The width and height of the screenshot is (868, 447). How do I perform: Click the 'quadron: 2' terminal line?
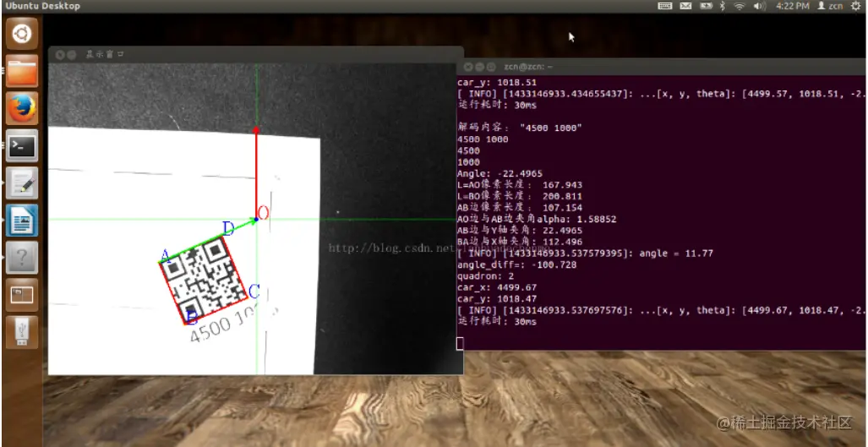pyautogui.click(x=485, y=276)
